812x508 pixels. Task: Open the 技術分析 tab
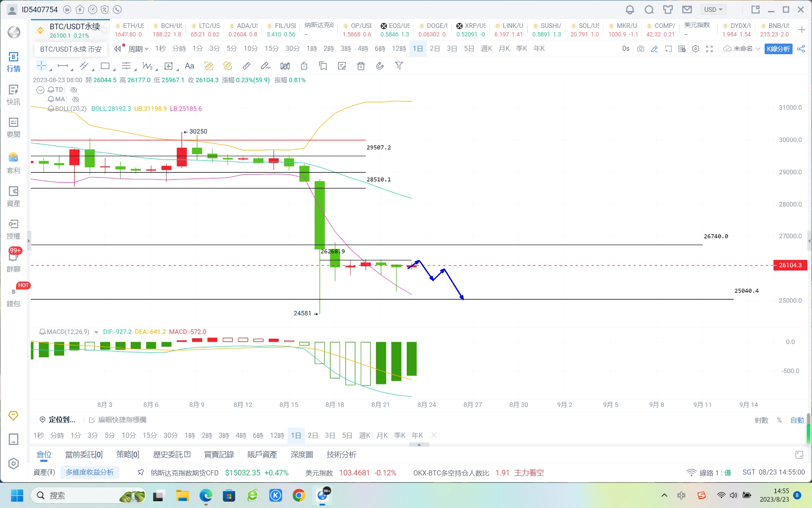pyautogui.click(x=341, y=454)
